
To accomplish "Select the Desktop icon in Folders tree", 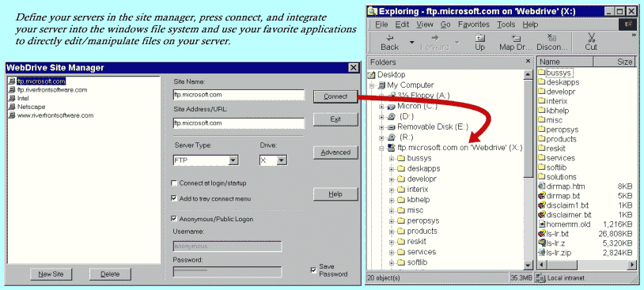I will tap(371, 75).
